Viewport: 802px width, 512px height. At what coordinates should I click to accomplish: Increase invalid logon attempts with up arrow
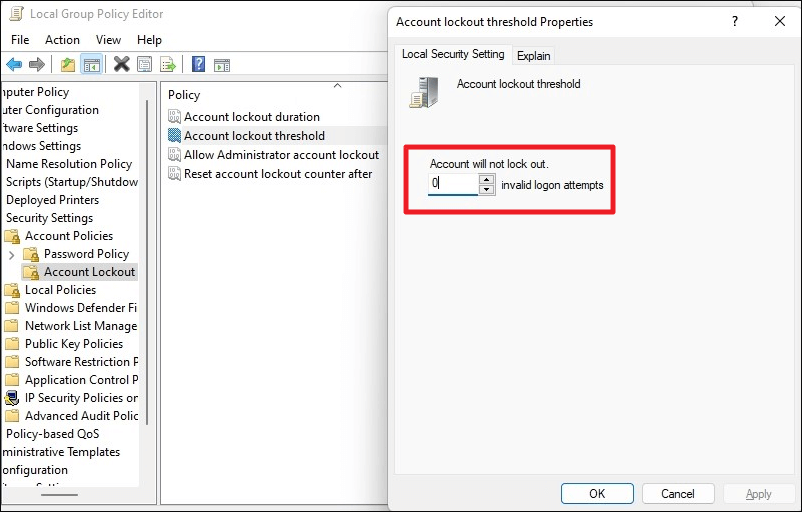coord(487,180)
